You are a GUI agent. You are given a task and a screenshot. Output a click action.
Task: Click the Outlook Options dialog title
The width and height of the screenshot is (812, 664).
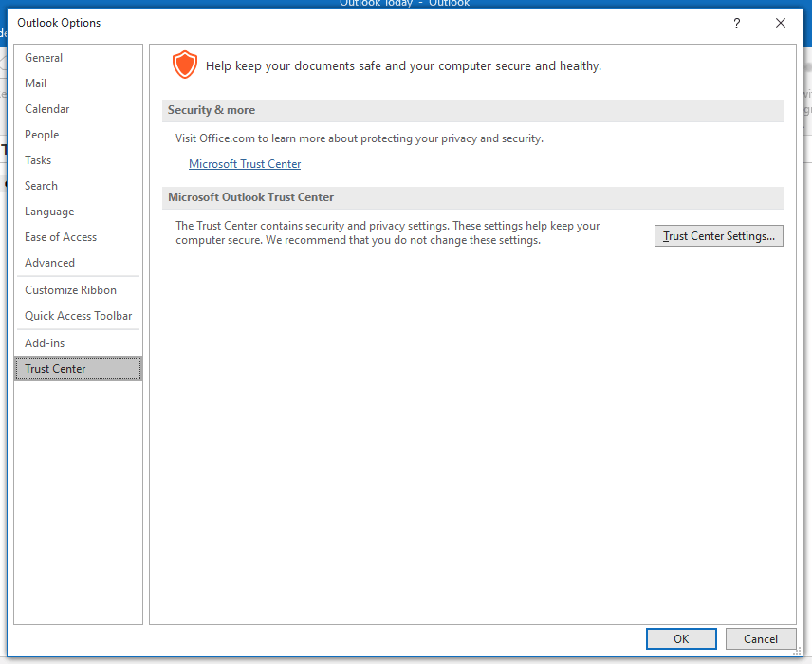[x=59, y=23]
